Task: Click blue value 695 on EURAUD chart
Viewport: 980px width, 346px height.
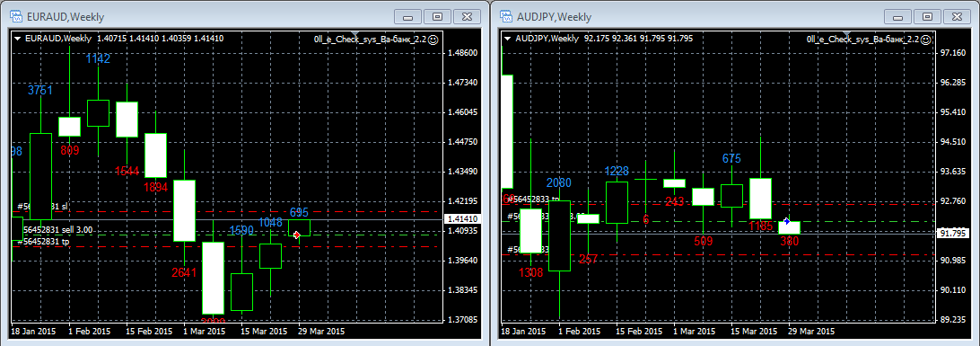Action: (x=300, y=212)
